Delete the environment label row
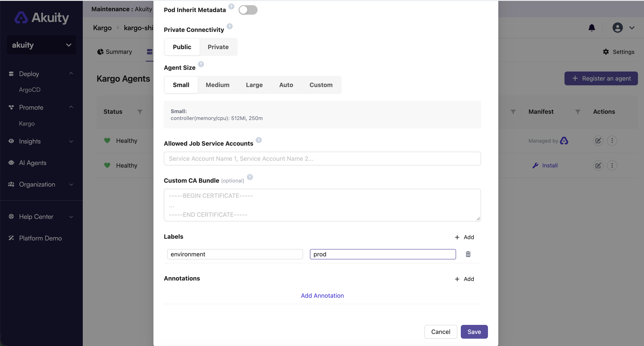644x346 pixels. (468, 254)
